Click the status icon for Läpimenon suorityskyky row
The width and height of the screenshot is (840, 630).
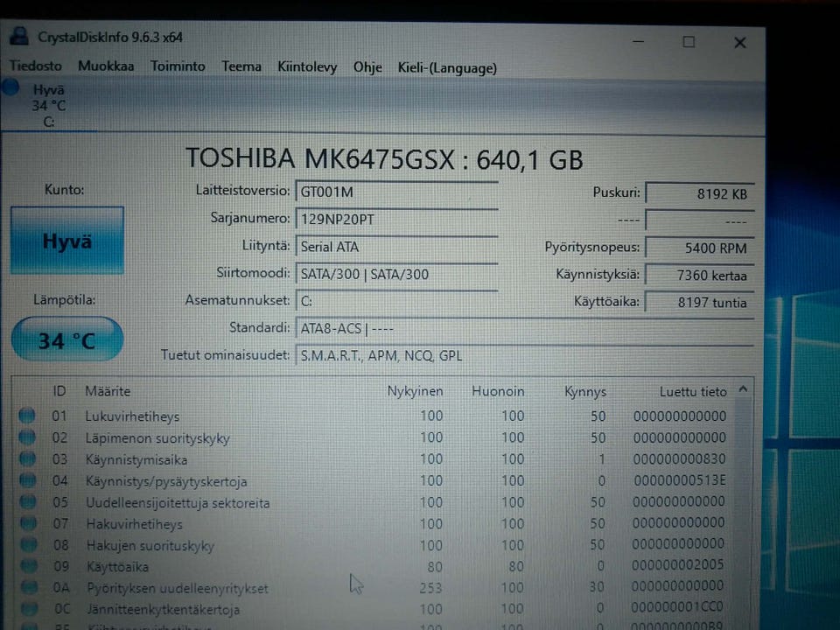(x=27, y=437)
